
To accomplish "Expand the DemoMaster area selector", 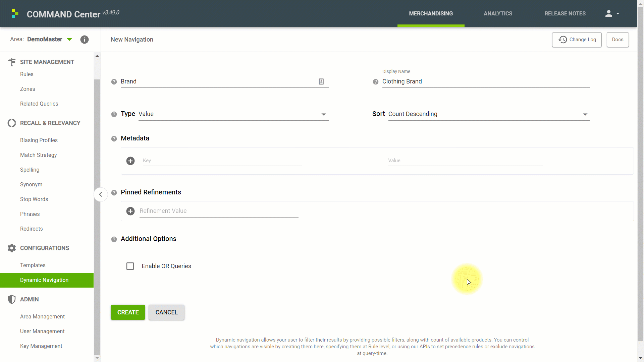I will point(69,40).
